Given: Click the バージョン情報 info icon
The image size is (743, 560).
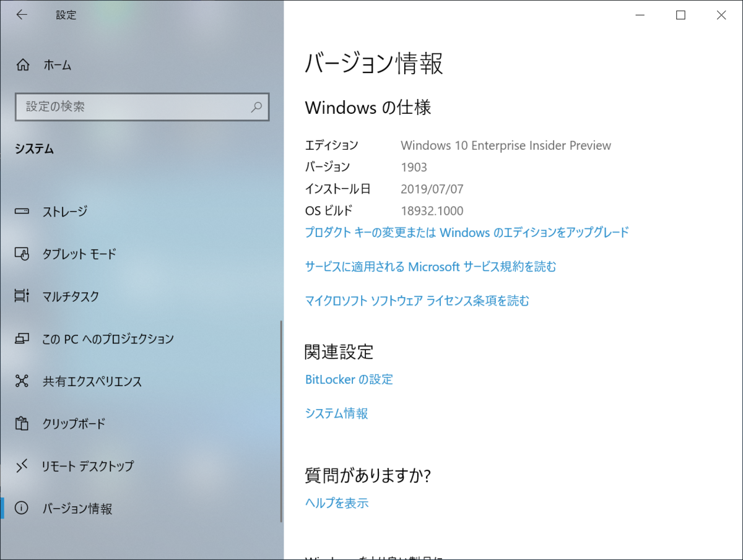Looking at the screenshot, I should tap(22, 508).
